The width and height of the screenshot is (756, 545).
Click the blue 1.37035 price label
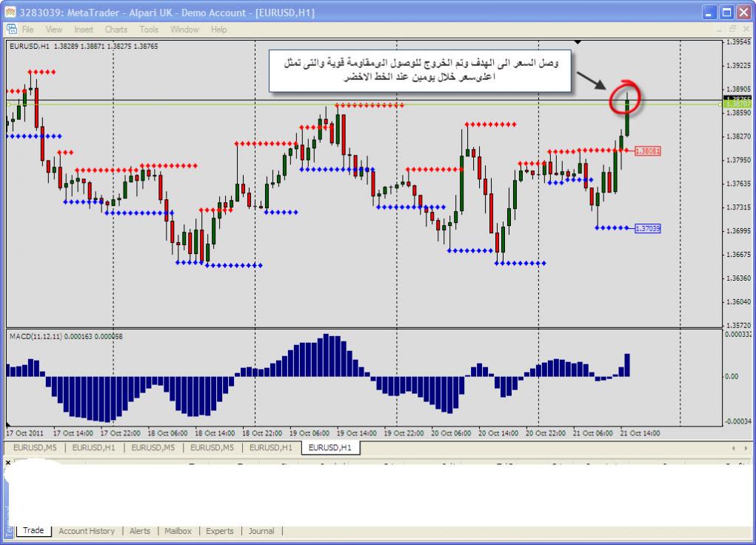pos(647,228)
